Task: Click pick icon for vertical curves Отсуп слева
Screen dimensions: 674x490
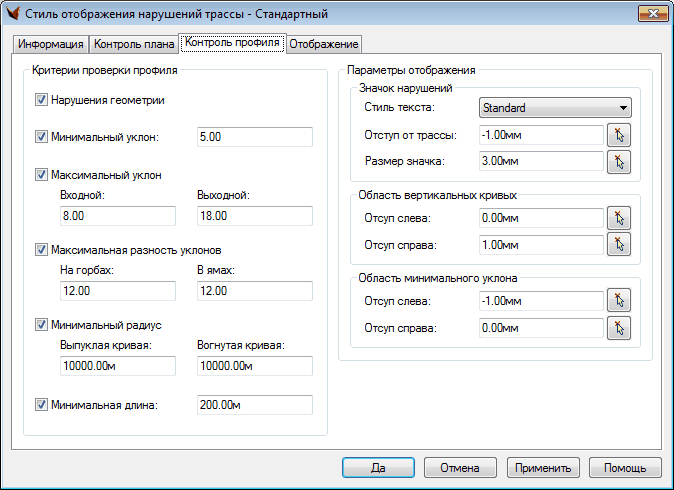Action: (x=619, y=217)
